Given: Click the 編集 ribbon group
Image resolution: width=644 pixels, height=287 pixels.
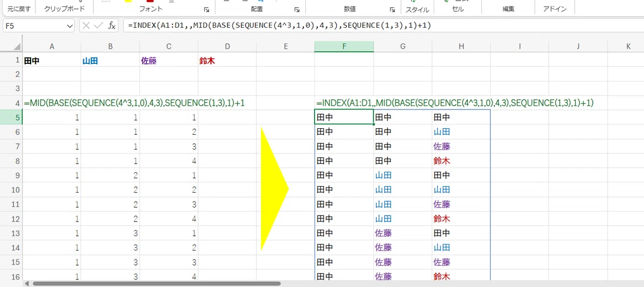Looking at the screenshot, I should 508,9.
